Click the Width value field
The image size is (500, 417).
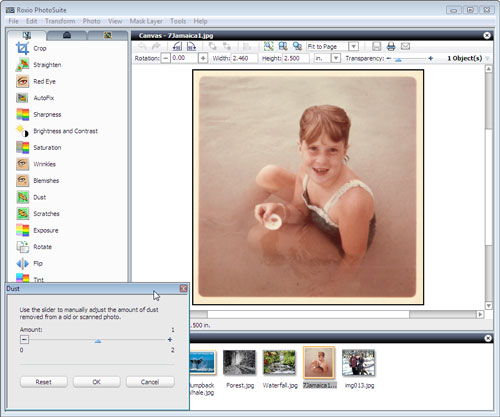tap(244, 58)
